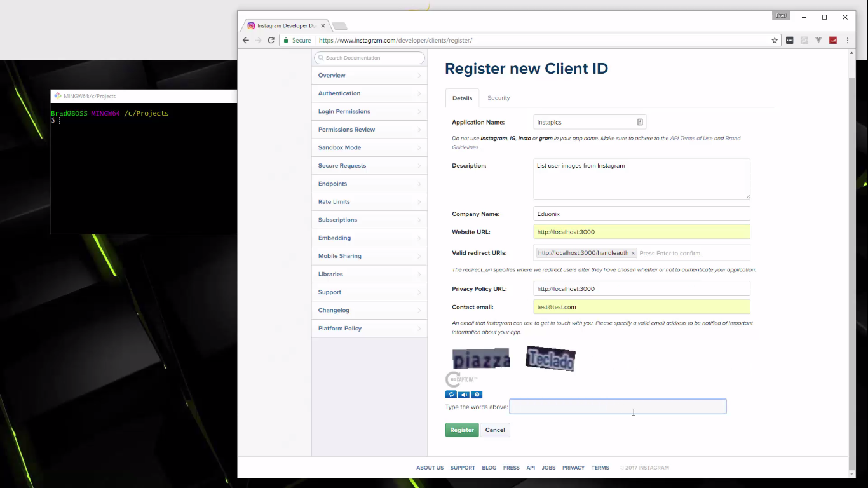The height and width of the screenshot is (488, 868).
Task: Go to Embedding documentation
Action: tap(369, 238)
